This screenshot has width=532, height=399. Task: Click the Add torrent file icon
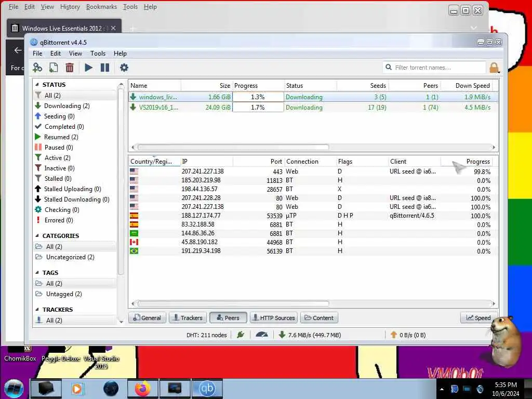click(54, 68)
